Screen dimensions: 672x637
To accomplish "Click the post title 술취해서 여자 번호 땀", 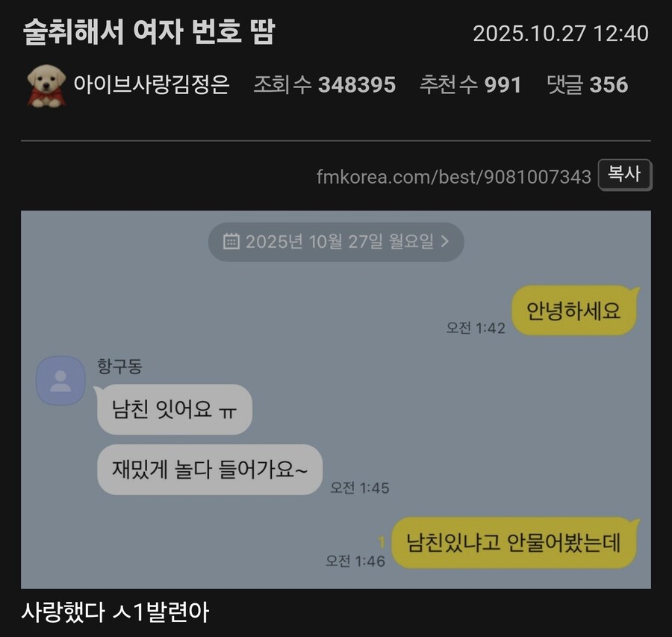I will [149, 32].
